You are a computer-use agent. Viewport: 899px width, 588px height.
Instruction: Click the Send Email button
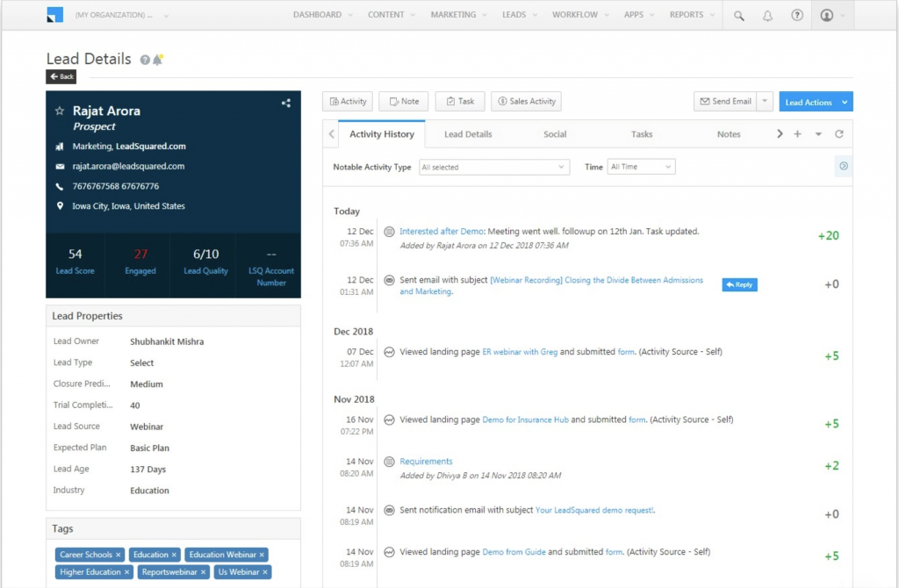725,102
